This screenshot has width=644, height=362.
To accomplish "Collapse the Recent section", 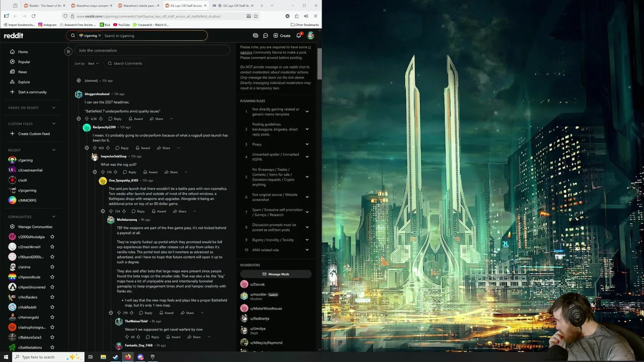I will pyautogui.click(x=54, y=150).
